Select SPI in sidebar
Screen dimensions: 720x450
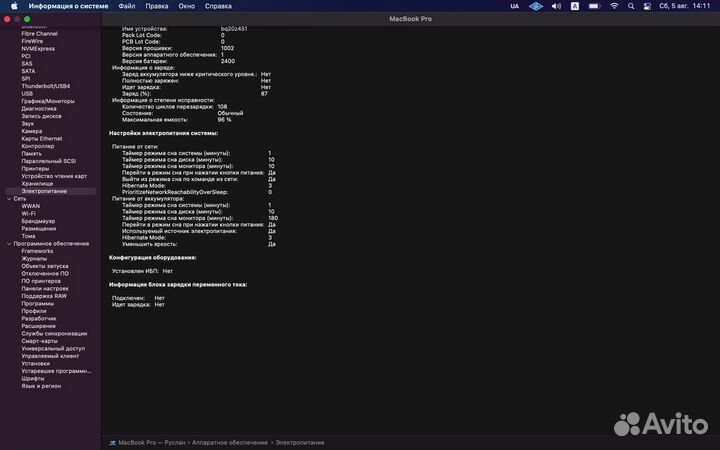pos(25,79)
